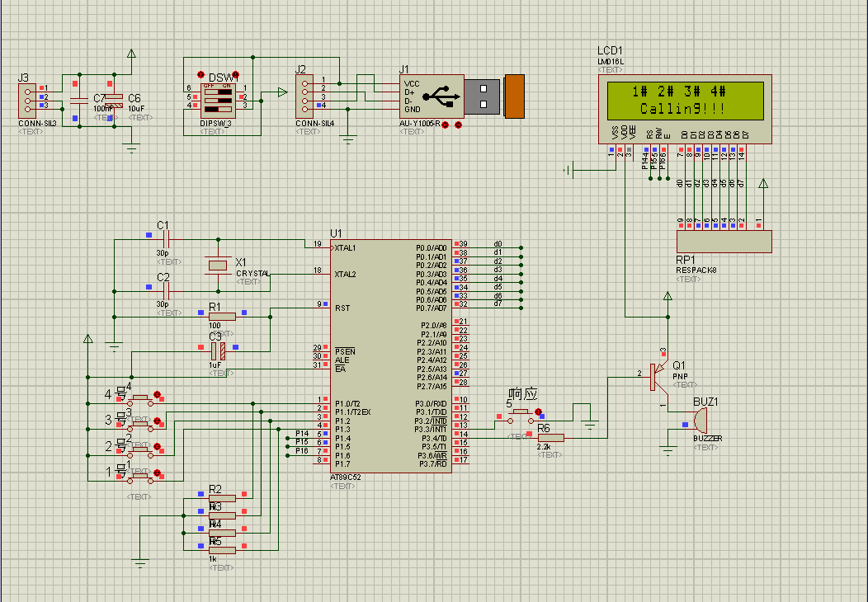
Task: Select the buzzer BUZ1 symbol
Action: point(699,421)
